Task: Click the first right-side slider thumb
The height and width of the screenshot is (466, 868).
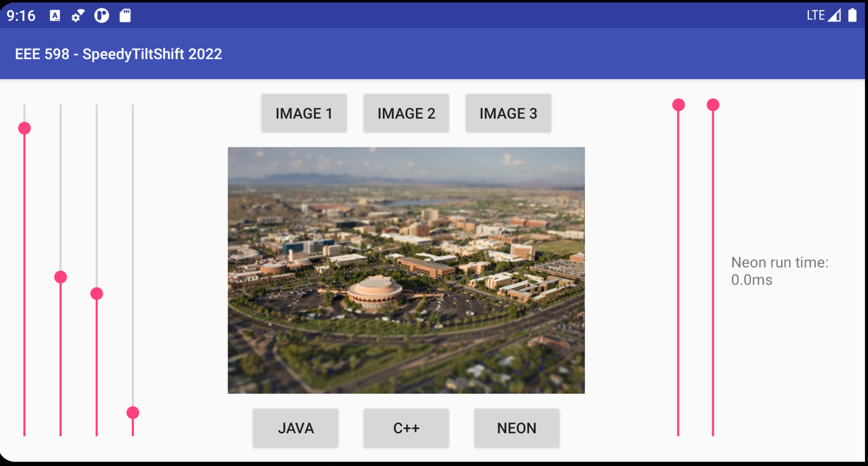Action: pos(679,105)
